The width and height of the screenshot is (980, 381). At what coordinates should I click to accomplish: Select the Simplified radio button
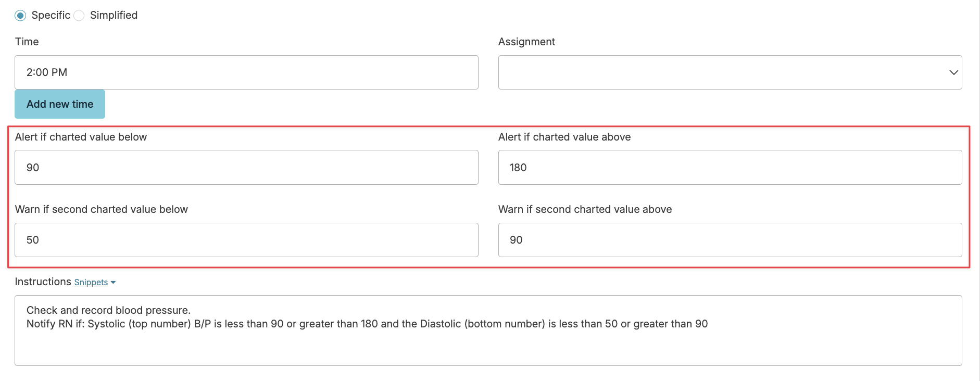79,16
